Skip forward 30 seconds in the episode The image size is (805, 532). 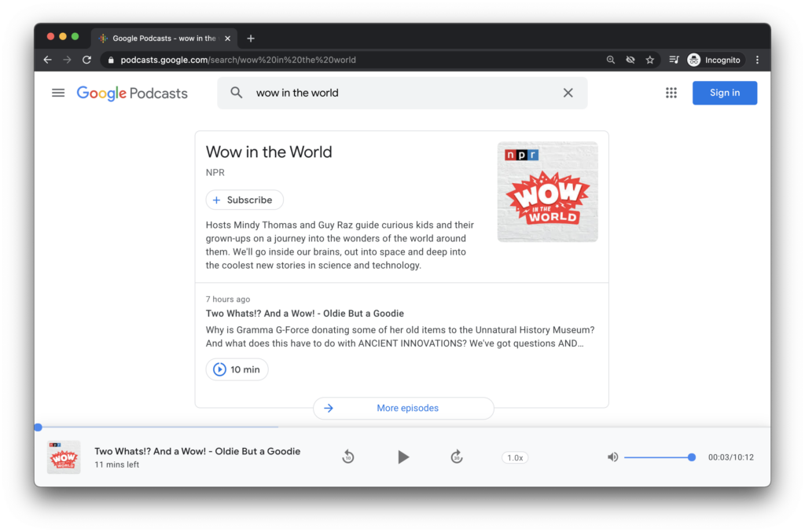point(457,457)
